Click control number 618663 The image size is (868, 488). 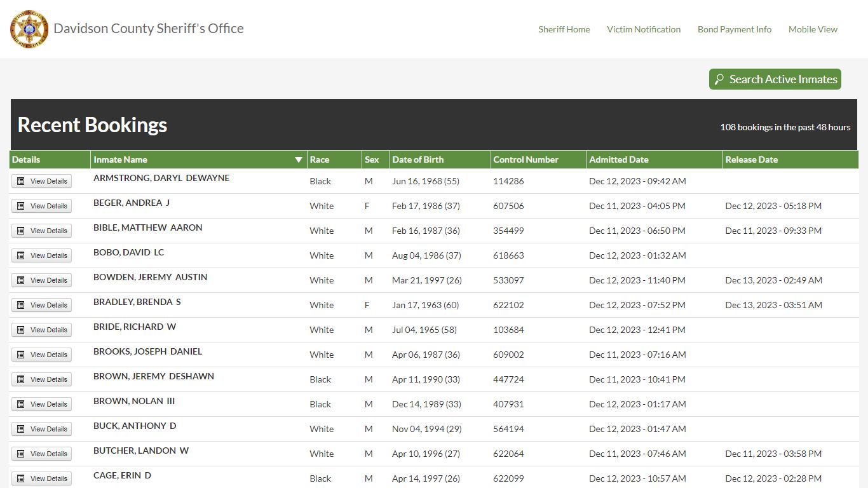508,255
